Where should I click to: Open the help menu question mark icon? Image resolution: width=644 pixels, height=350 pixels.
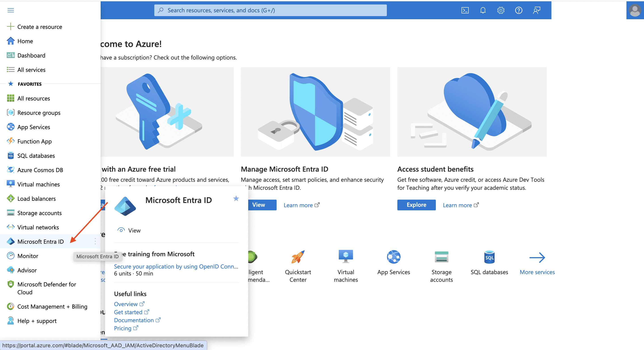519,10
